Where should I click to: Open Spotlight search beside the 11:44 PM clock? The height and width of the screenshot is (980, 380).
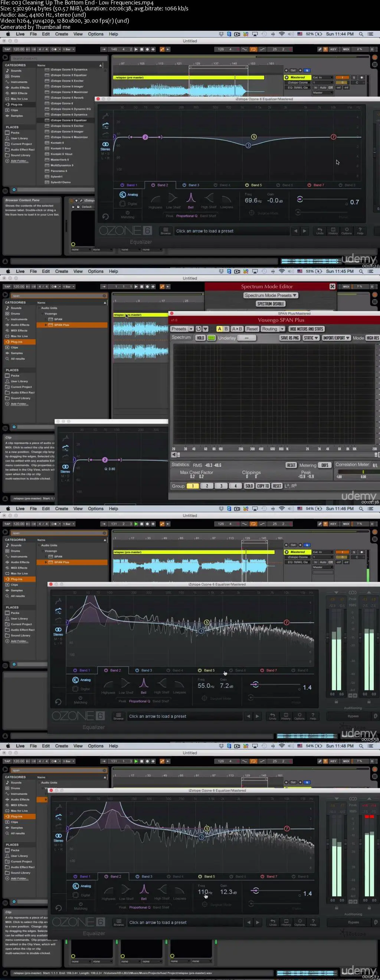pos(361,34)
